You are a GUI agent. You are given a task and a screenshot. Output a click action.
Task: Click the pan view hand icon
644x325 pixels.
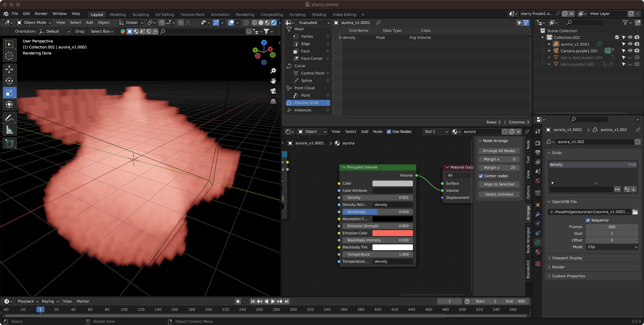pos(273,81)
